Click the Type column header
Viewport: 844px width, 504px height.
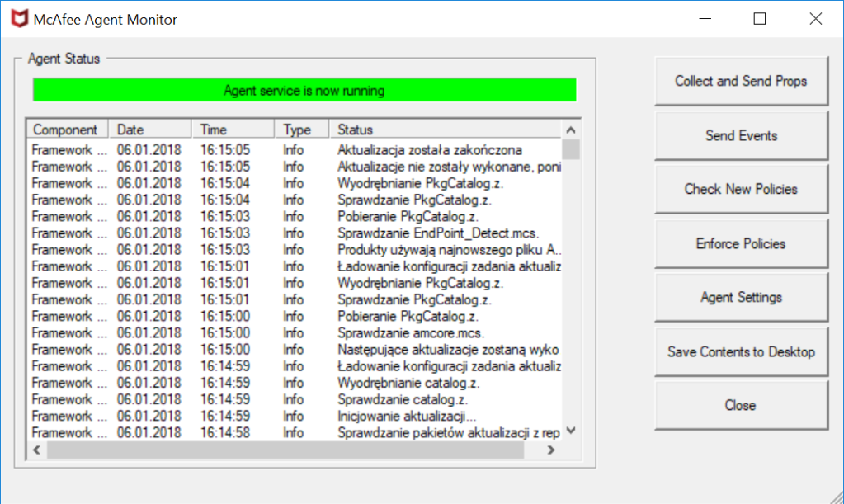301,130
